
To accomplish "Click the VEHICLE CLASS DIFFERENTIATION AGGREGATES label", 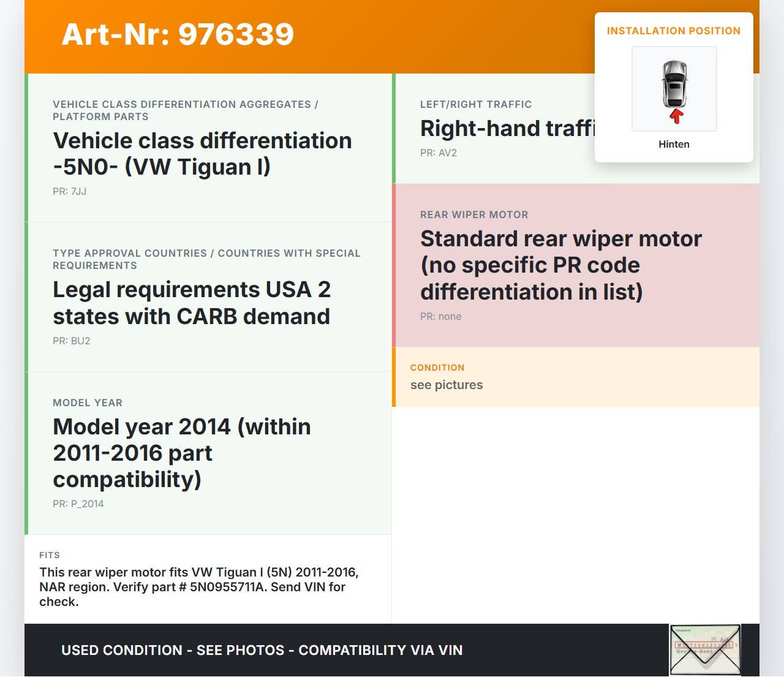I will [186, 110].
